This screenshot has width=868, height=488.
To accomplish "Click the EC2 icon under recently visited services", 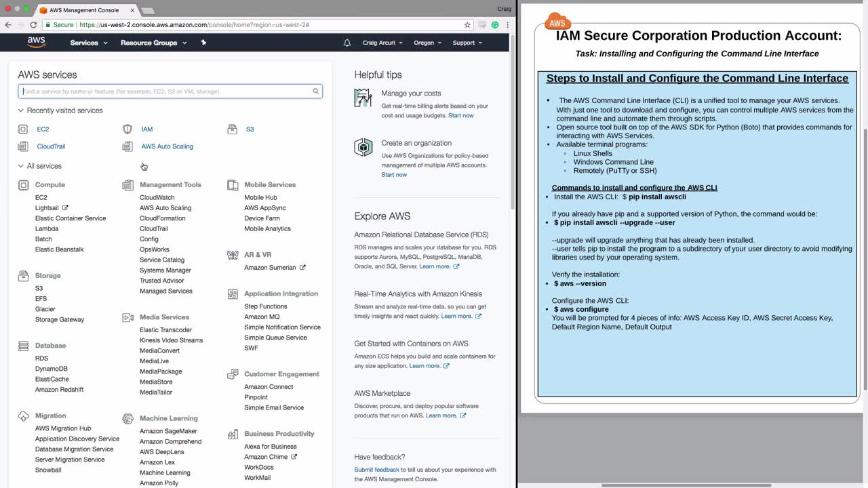I will (23, 129).
